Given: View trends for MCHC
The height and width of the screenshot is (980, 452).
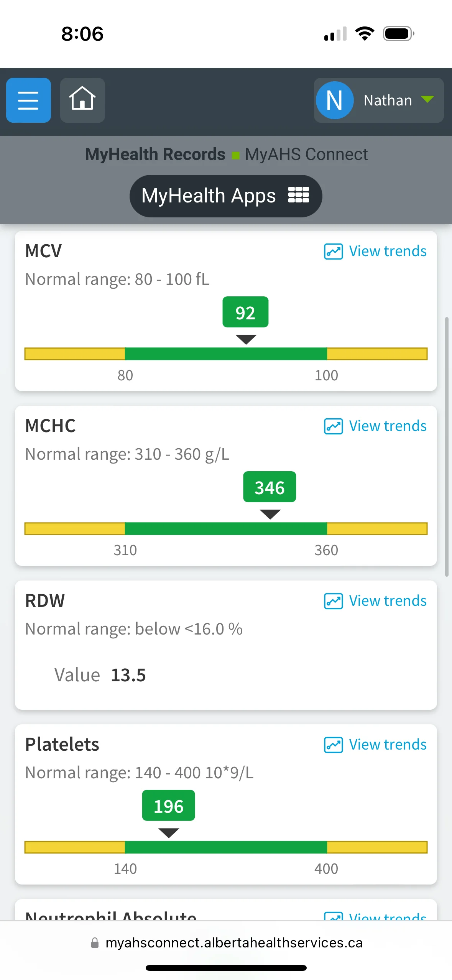Looking at the screenshot, I should 388,426.
